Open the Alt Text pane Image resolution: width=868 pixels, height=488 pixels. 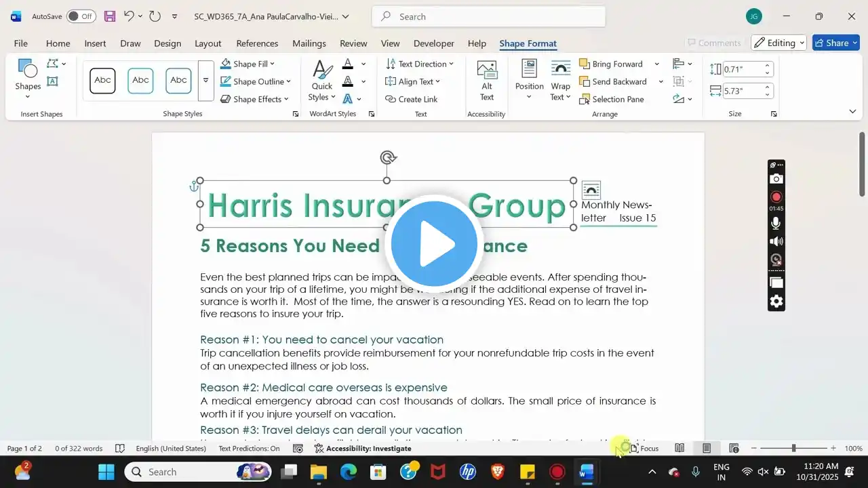click(x=487, y=80)
